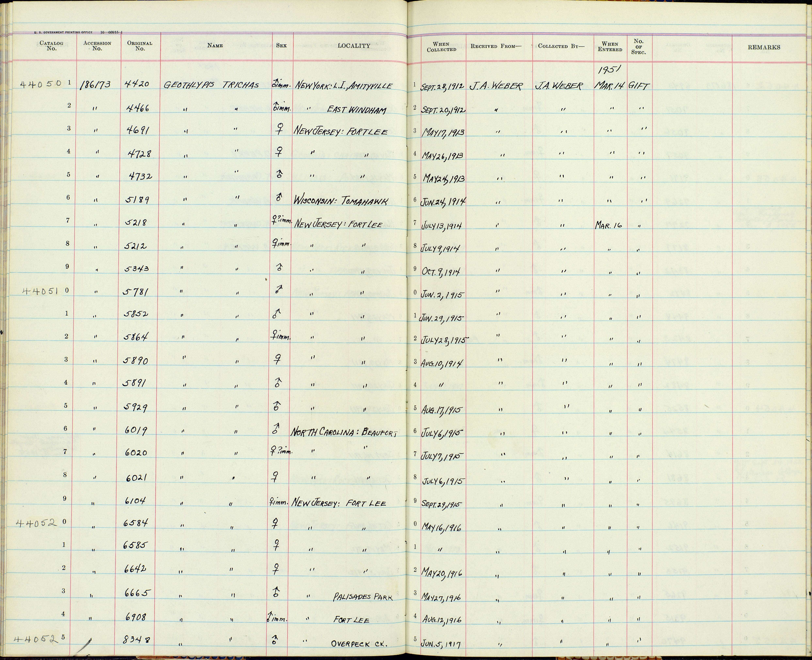Click the date 'Oct. 9, 1914'
This screenshot has height=660, width=812.
(441, 272)
